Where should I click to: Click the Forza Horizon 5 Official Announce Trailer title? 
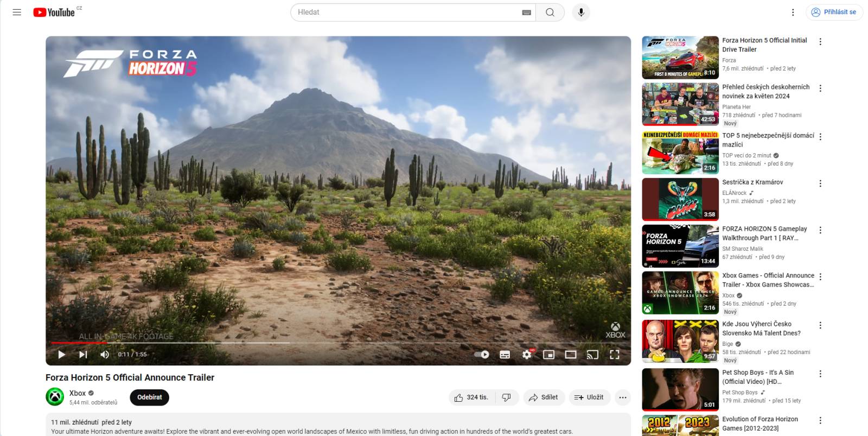click(130, 377)
